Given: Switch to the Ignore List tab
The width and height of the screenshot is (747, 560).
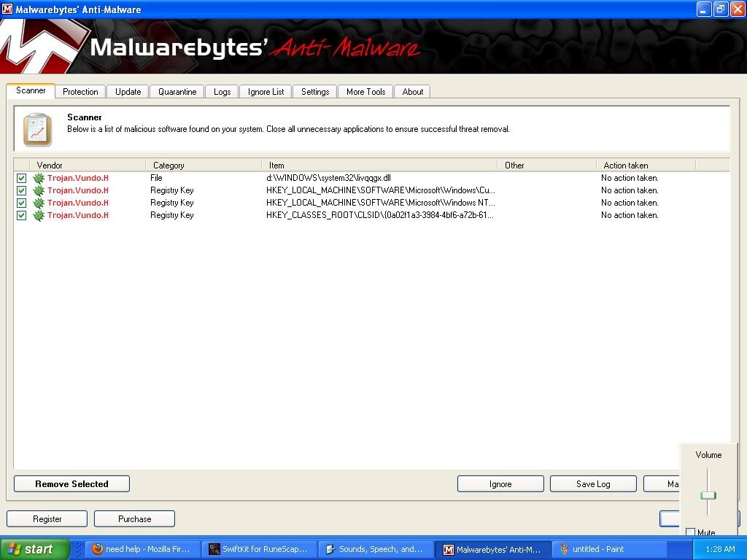Looking at the screenshot, I should pyautogui.click(x=266, y=91).
